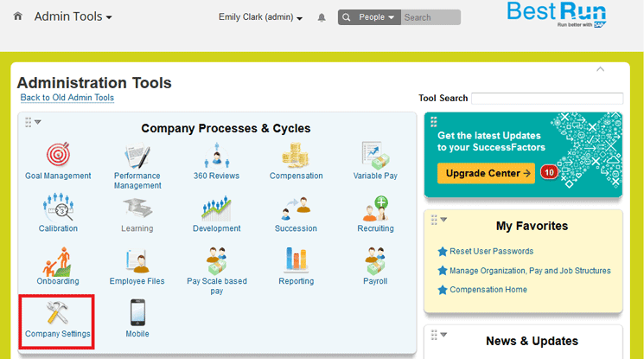Screen dimensions: 644x359
Task: Collapse the panel using the top chevron
Action: (601, 69)
